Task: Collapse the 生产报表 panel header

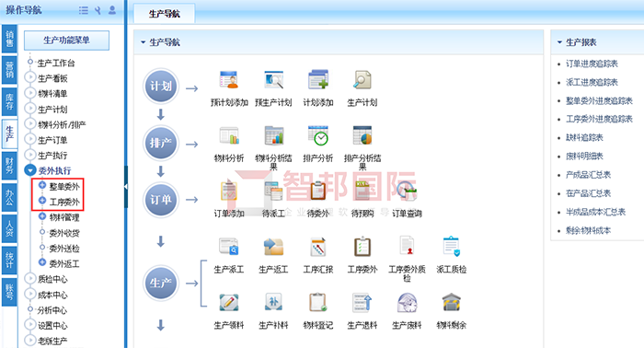Action: 559,42
